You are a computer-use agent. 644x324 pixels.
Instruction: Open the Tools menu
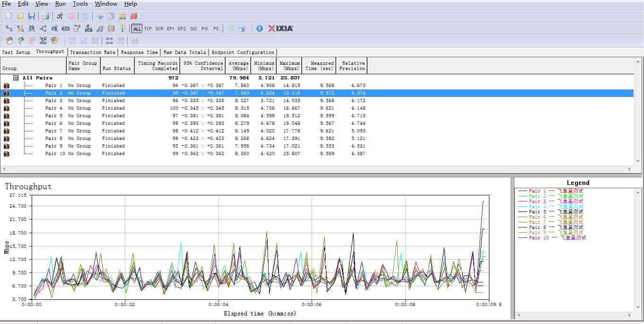(80, 4)
